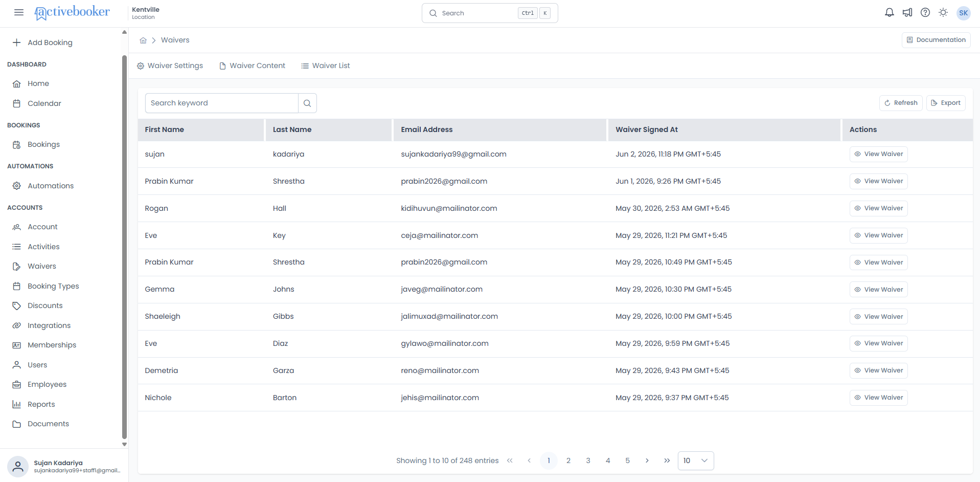View waiver for sujan kadariya
Screen dimensions: 980x482
point(878,154)
